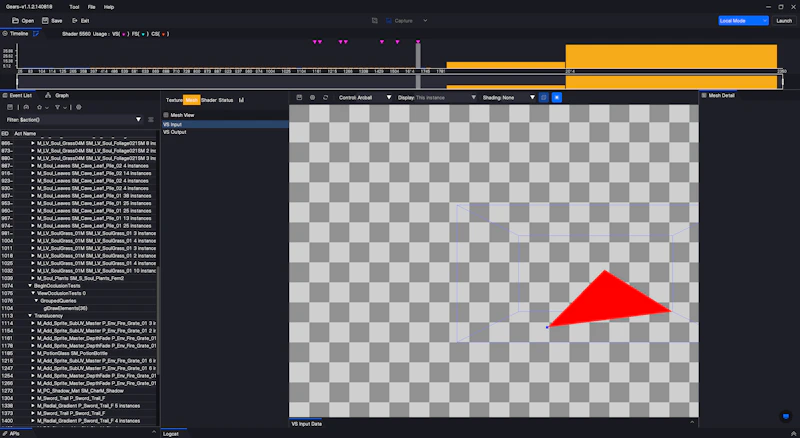The width and height of the screenshot is (800, 438).
Task: Open the Tool menu
Action: coord(74,7)
